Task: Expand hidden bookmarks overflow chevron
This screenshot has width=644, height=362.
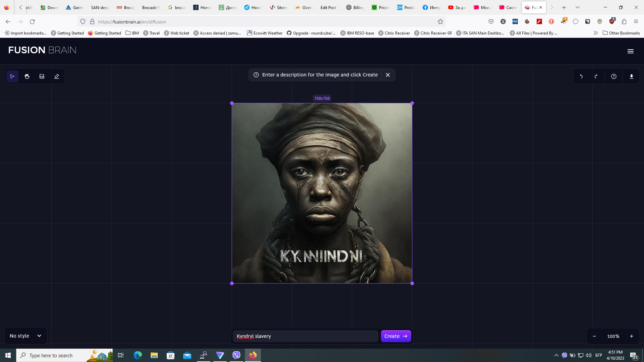Action: click(x=595, y=33)
